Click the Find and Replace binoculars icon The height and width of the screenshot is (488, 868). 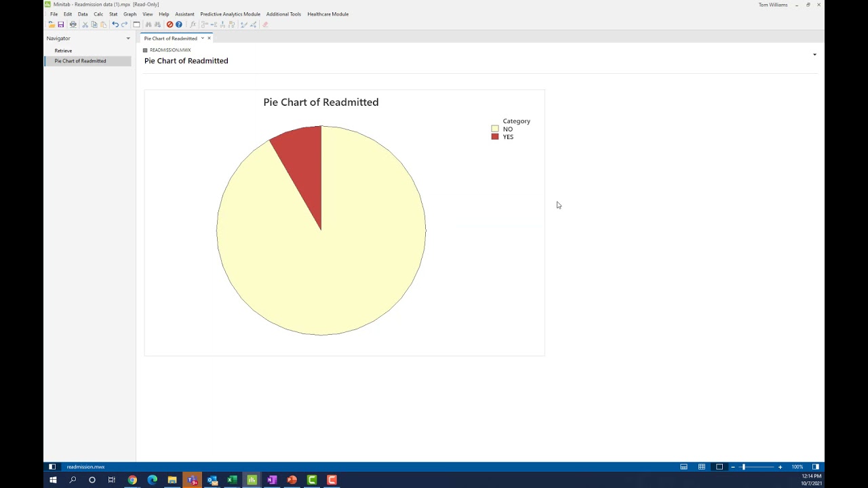coord(157,24)
